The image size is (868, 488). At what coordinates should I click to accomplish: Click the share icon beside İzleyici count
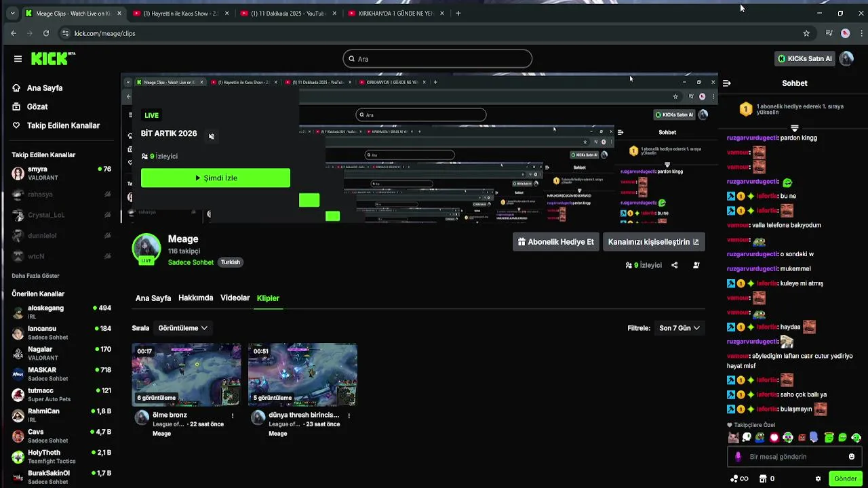pos(674,265)
